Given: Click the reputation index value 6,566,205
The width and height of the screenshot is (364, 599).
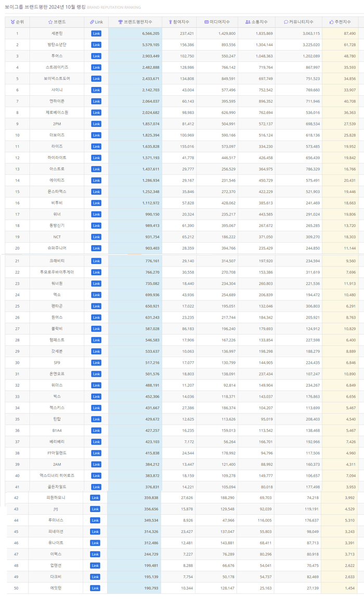Looking at the screenshot, I should [x=151, y=34].
